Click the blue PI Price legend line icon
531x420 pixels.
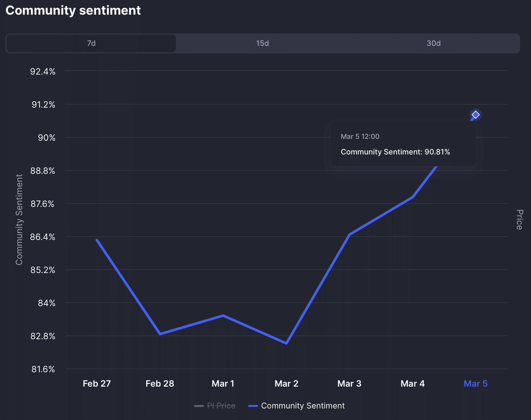(x=199, y=406)
